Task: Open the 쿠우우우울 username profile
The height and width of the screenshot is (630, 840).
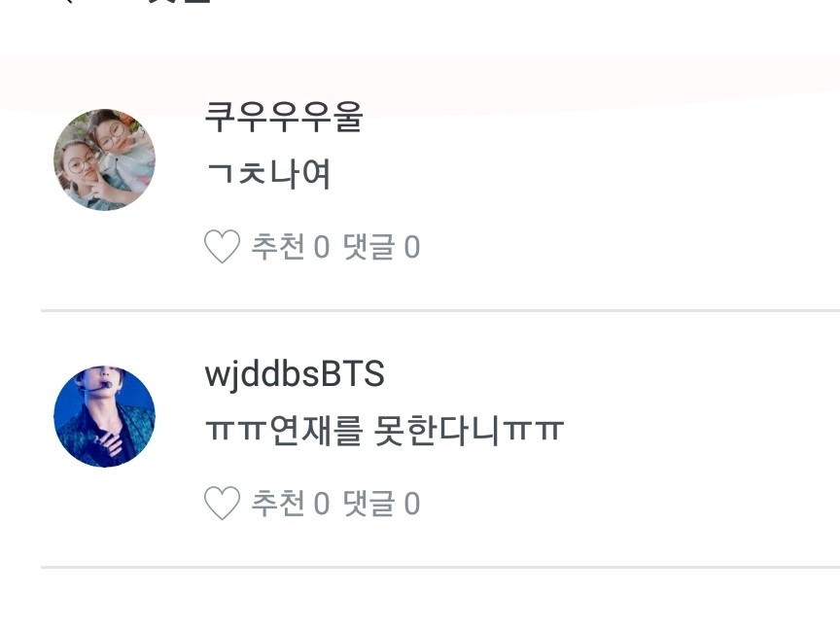Action: point(284,117)
